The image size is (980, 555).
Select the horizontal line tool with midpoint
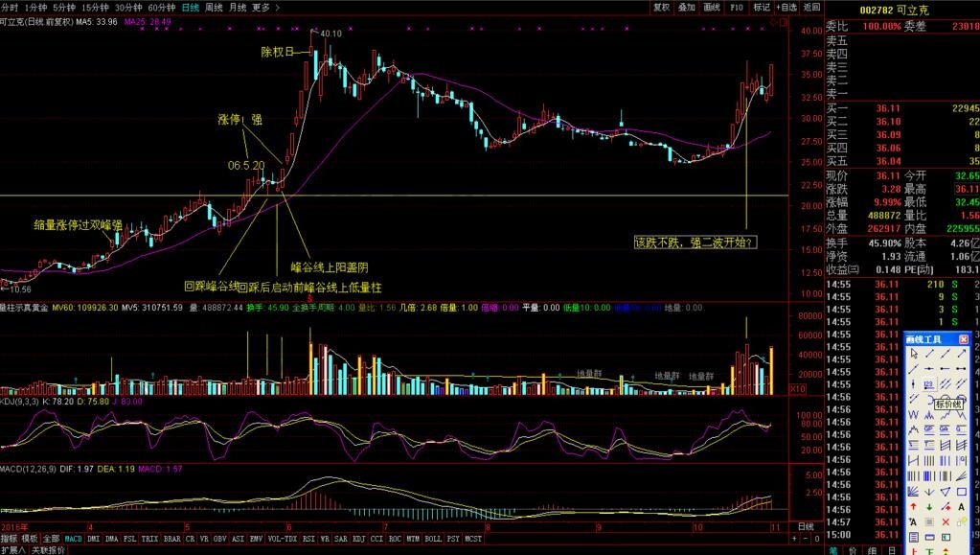pos(929,368)
